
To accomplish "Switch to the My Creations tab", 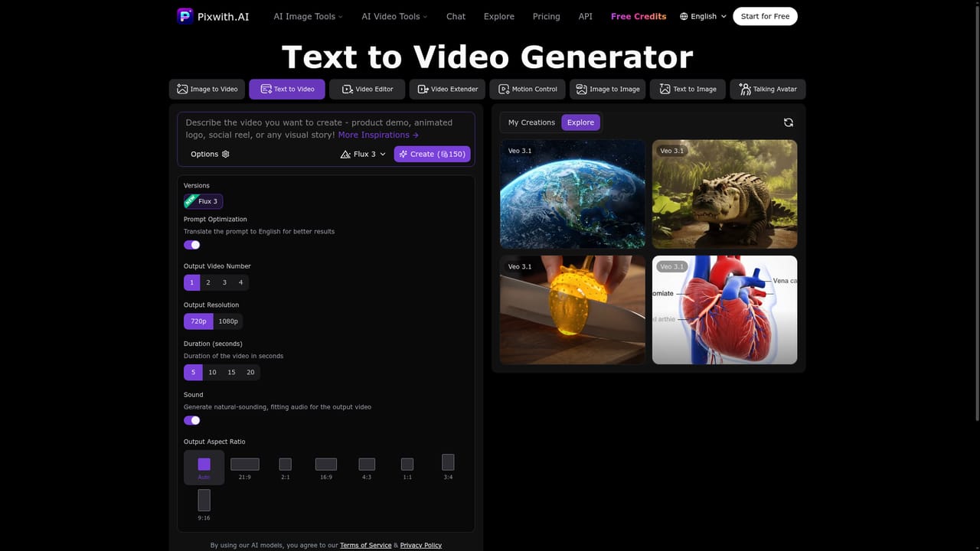I will (531, 122).
